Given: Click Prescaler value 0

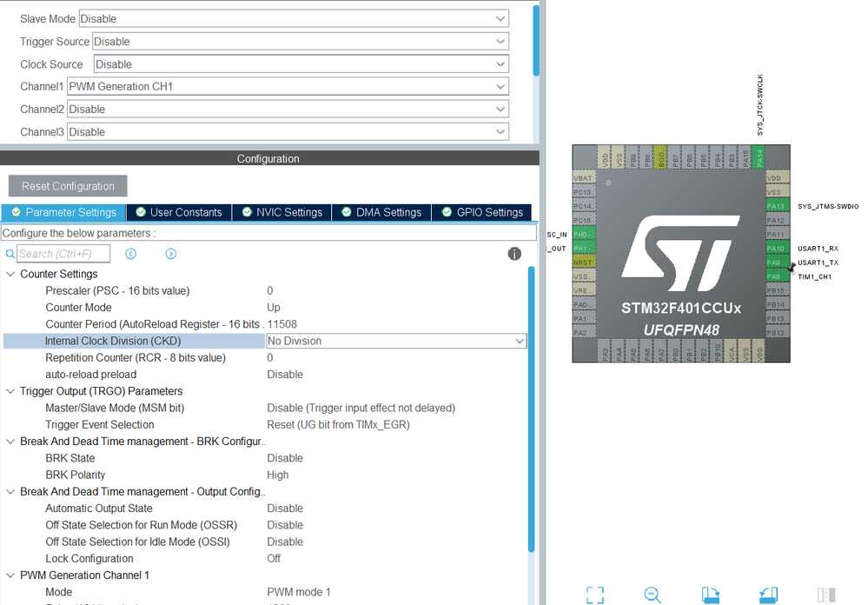Looking at the screenshot, I should (x=270, y=291).
